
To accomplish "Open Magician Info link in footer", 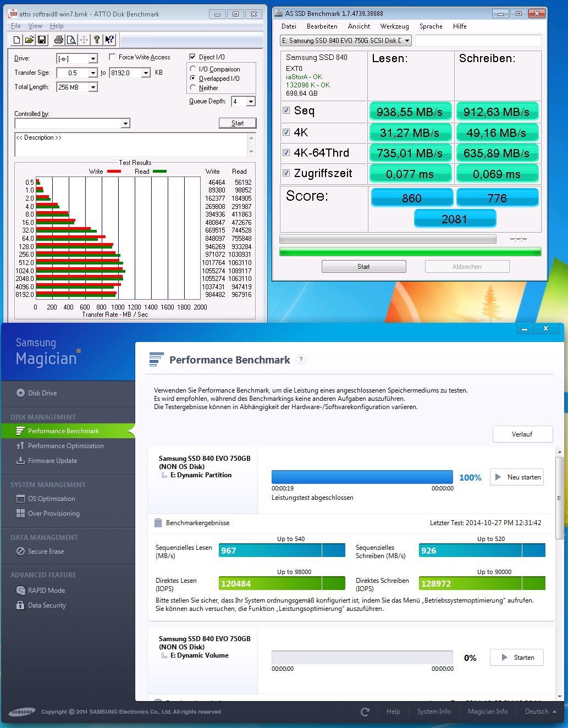I will 488,712.
